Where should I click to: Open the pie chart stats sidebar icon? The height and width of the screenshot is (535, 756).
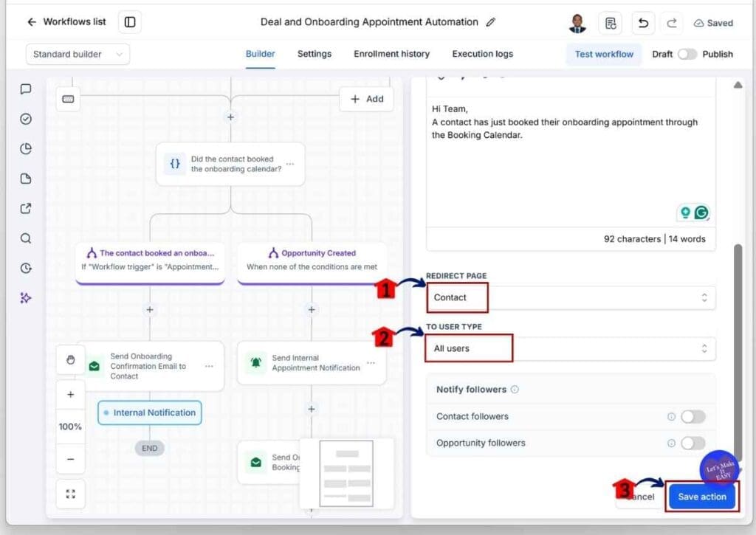[x=26, y=149]
